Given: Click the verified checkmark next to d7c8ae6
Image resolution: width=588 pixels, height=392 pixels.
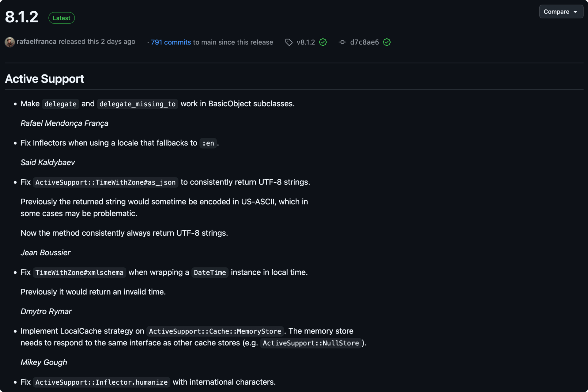Looking at the screenshot, I should click(x=387, y=42).
